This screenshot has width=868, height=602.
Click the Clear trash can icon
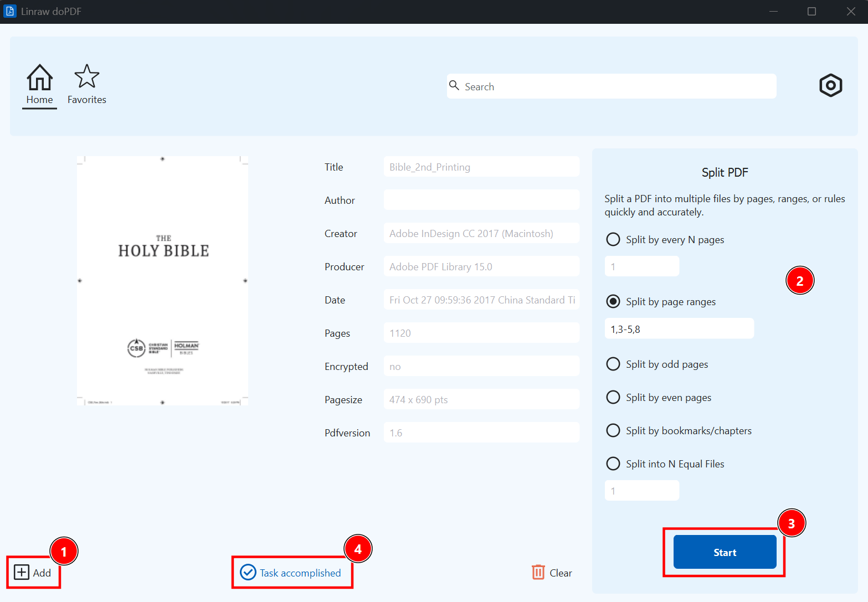click(x=538, y=572)
